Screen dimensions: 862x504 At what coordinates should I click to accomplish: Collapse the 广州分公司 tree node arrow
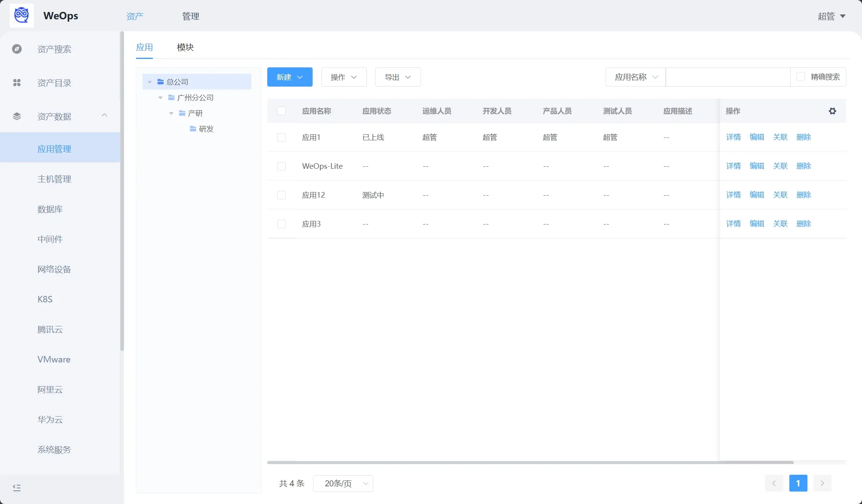click(x=161, y=97)
